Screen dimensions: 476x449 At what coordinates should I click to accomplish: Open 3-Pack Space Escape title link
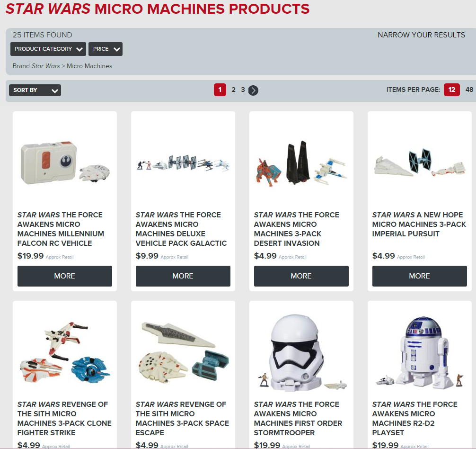click(x=183, y=418)
